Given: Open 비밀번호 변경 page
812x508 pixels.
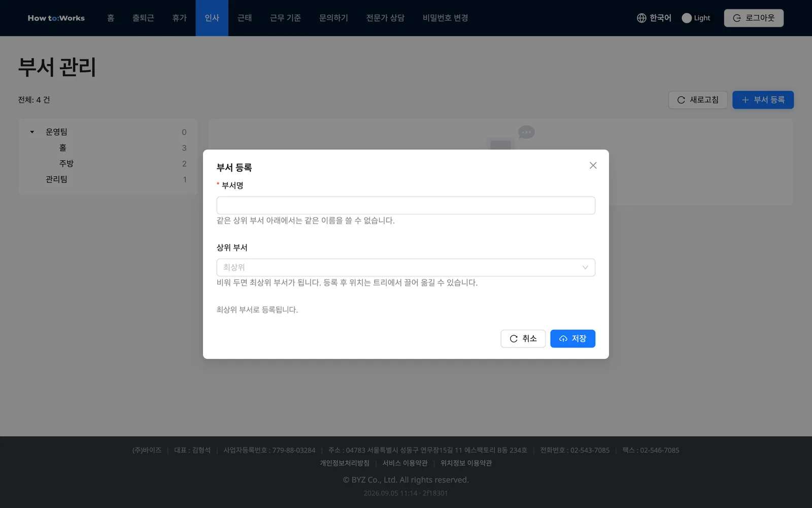Looking at the screenshot, I should (445, 18).
